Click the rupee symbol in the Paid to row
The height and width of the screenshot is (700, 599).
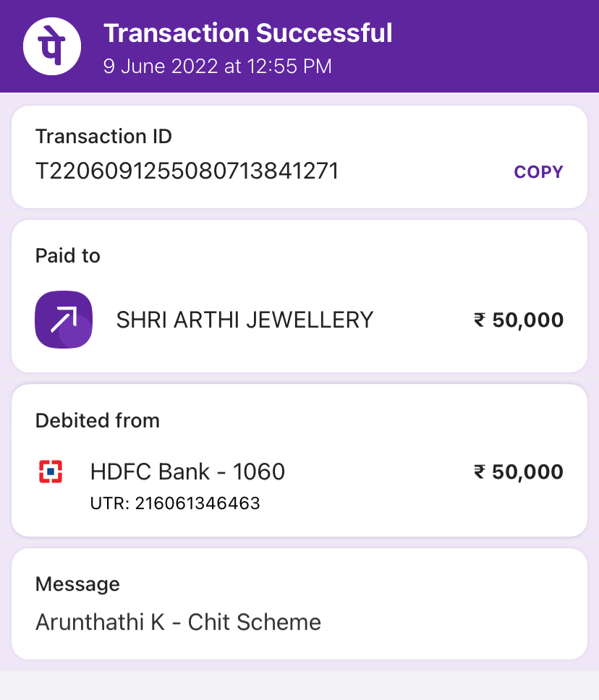tap(480, 320)
